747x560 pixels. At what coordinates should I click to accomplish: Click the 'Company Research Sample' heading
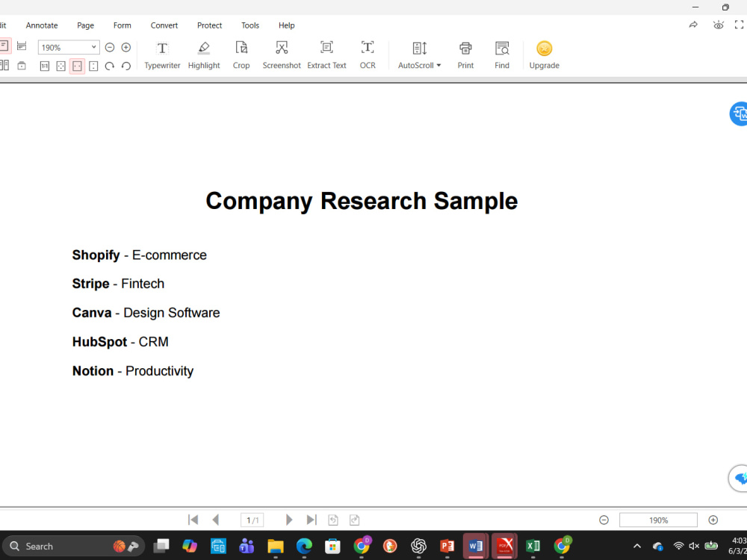click(362, 201)
